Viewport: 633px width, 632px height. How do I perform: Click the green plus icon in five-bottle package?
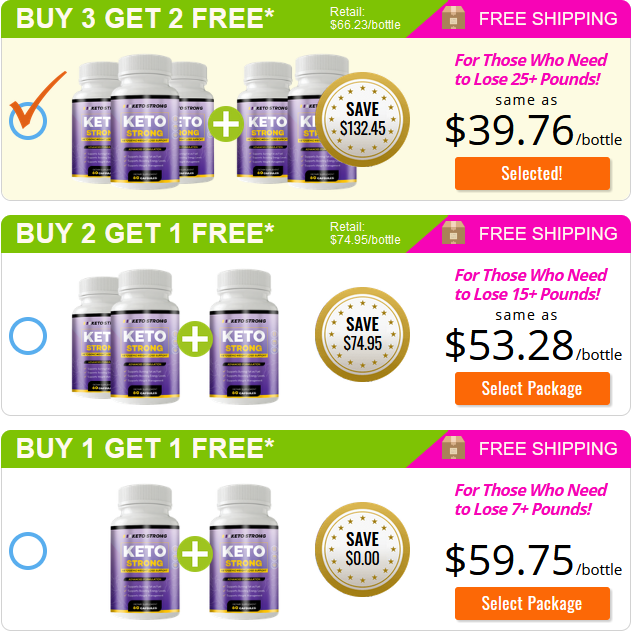[x=225, y=124]
